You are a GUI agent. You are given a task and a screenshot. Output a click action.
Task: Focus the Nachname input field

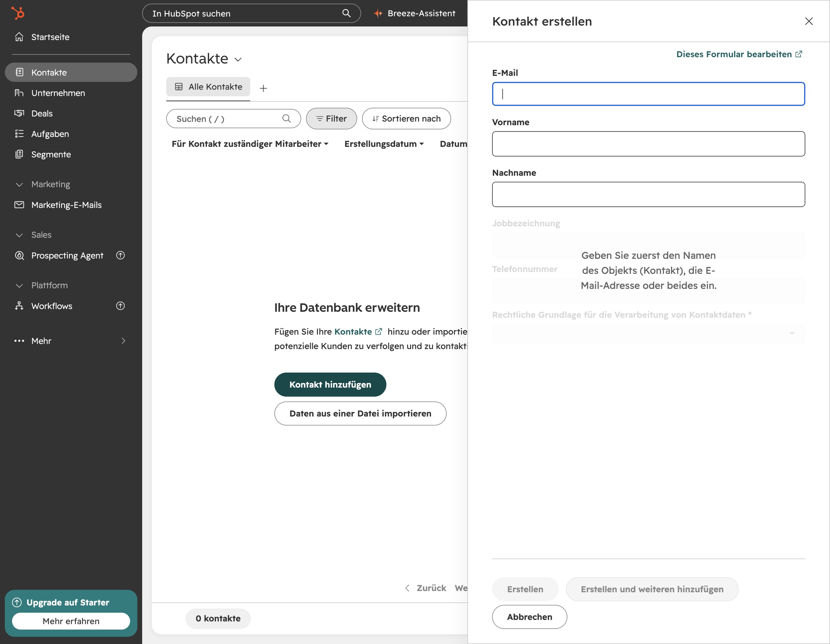coord(648,194)
